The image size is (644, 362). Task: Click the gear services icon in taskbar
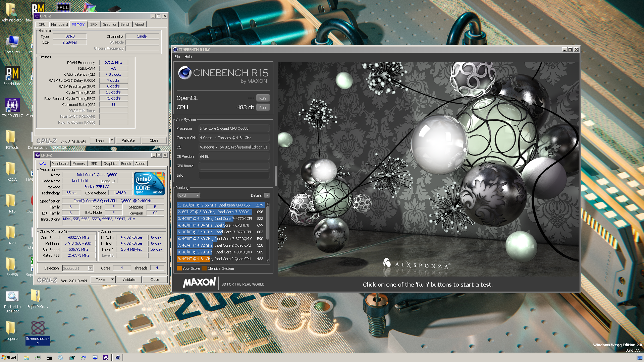[61, 358]
